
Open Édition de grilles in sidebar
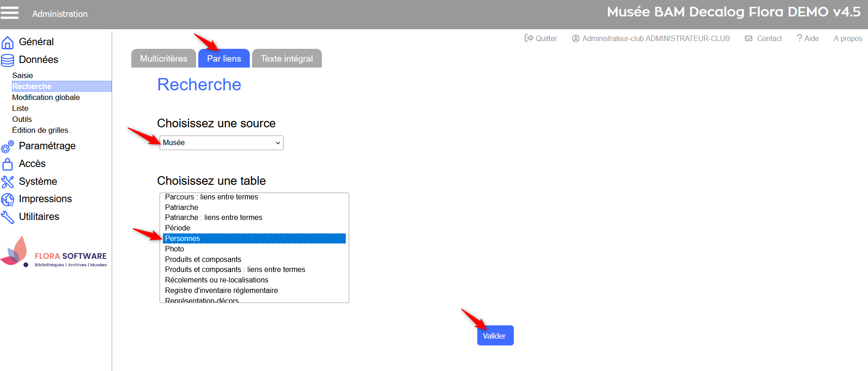[x=40, y=130]
